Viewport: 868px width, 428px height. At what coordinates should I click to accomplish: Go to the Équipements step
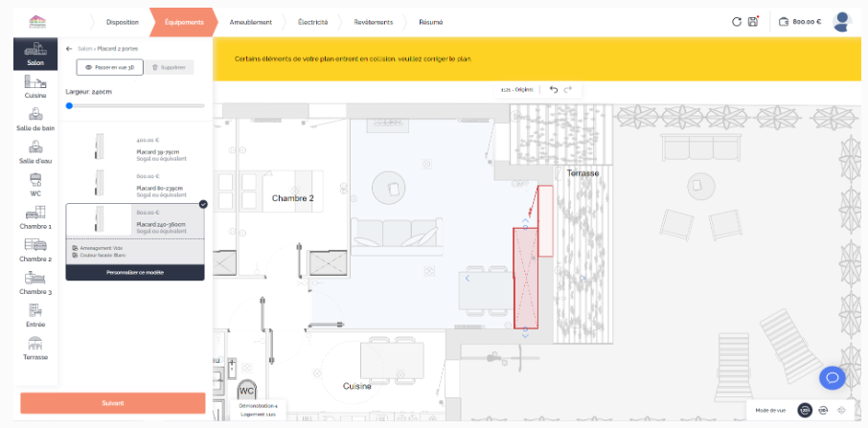click(184, 22)
